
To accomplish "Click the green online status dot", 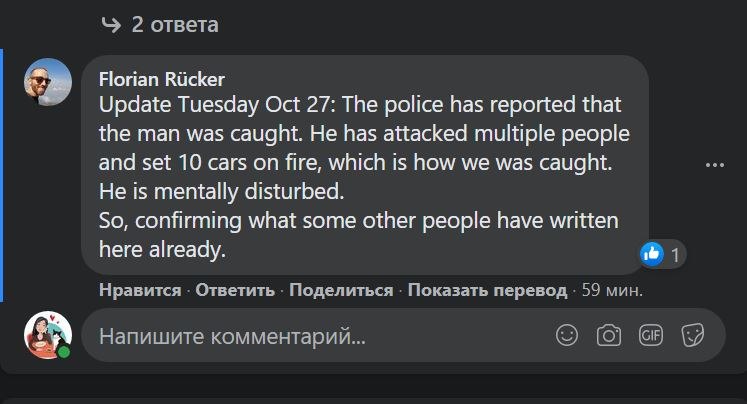I will point(64,352).
